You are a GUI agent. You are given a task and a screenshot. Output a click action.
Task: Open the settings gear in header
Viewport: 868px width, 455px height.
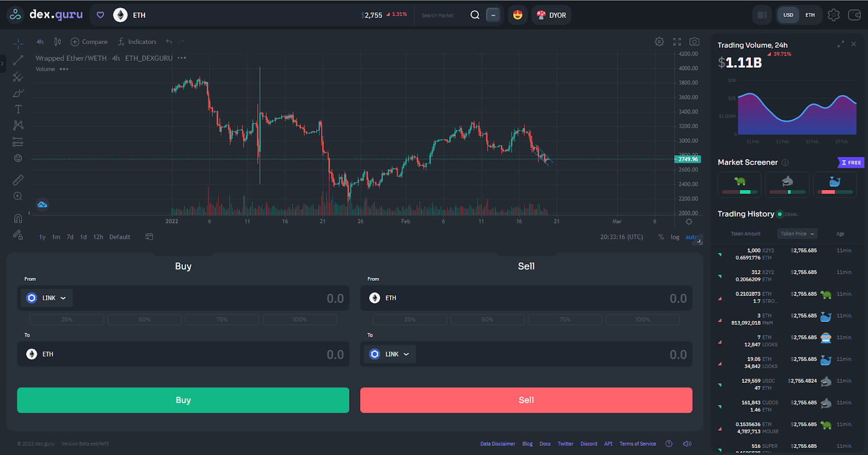[834, 15]
